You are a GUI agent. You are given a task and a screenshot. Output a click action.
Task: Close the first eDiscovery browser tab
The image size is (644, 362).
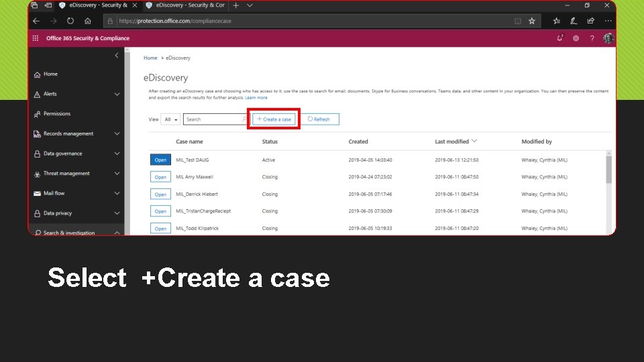tap(135, 5)
